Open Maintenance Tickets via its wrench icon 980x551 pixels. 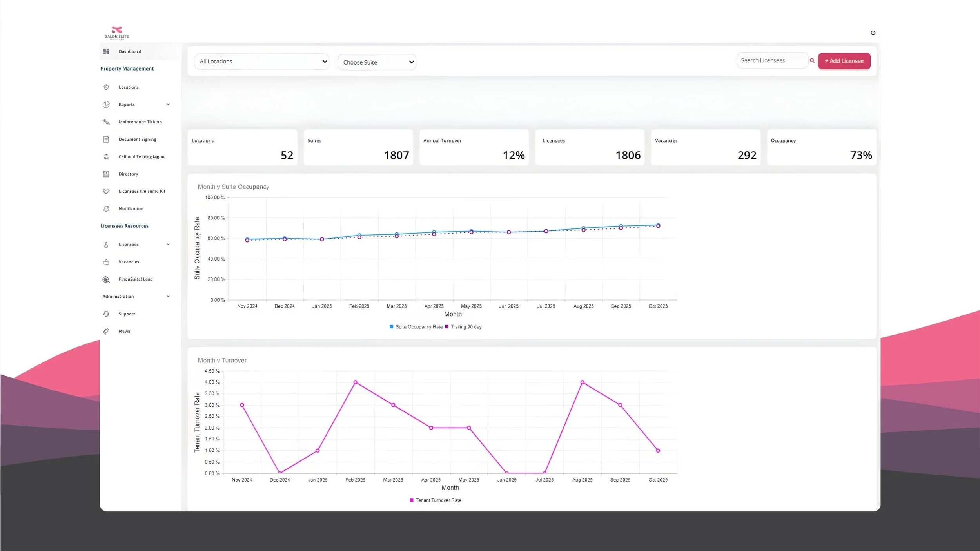click(x=106, y=122)
